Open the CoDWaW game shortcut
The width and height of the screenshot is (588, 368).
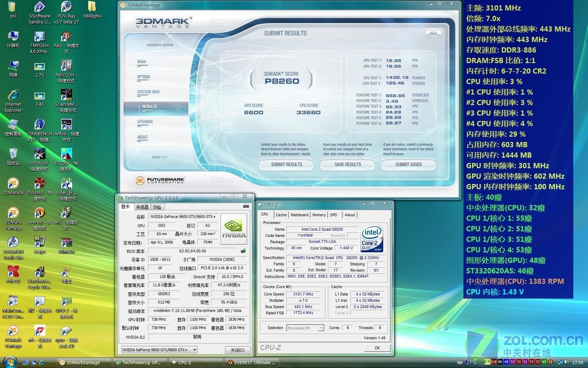40,159
